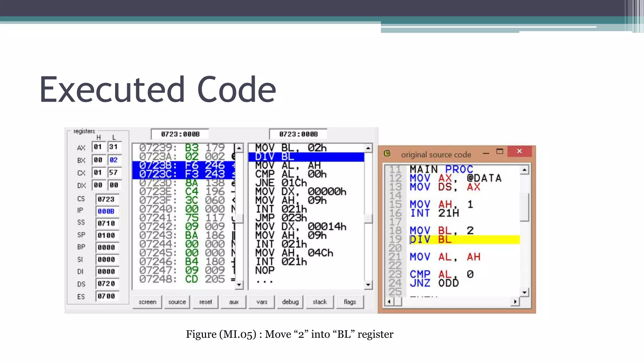Viewport: 644px width, 362px height.
Task: Click source code horizontal scroll right arrow
Action: pos(515,302)
